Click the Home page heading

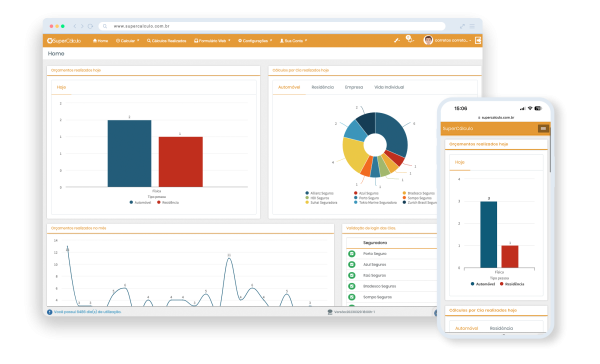(56, 54)
